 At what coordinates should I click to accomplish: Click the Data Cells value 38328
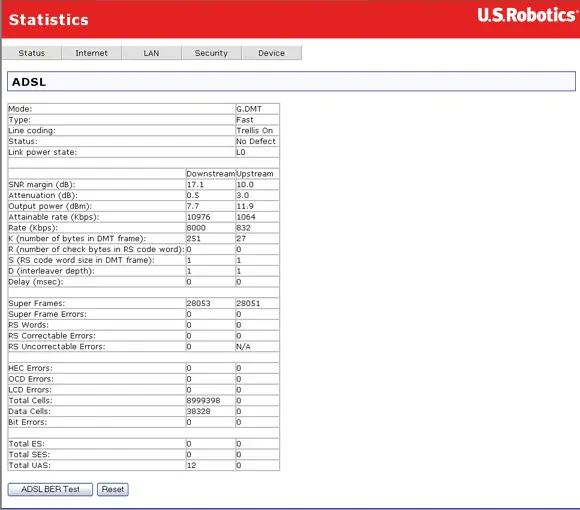pos(198,411)
